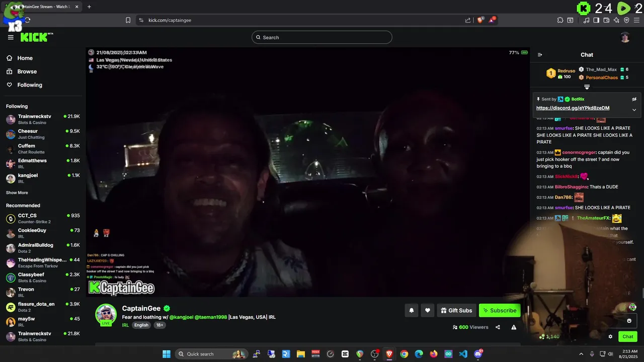Click the browser address bar URL
The width and height of the screenshot is (644, 362).
tap(170, 20)
